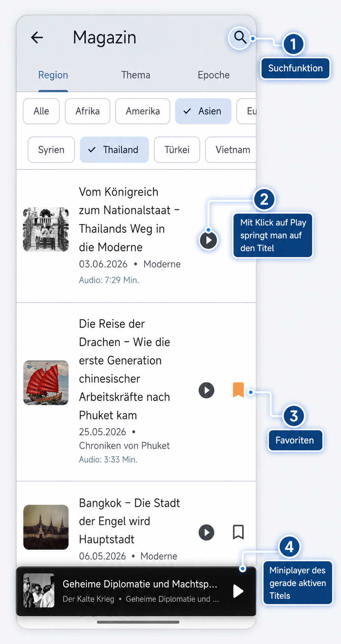Click miniplayer subtitle 'Der Kalte Krieg'
The width and height of the screenshot is (341, 644).
click(89, 599)
